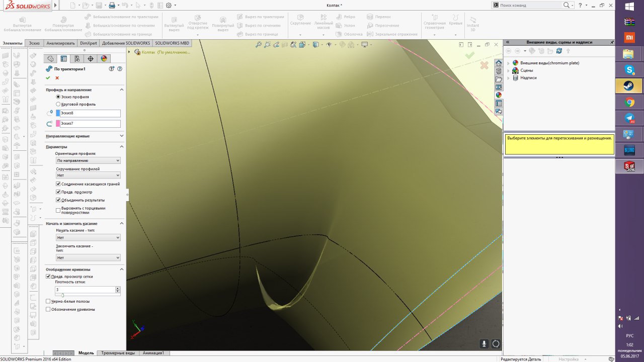This screenshot has width=644, height=362.
Task: Open Steam from the taskbar
Action: pyautogui.click(x=629, y=86)
